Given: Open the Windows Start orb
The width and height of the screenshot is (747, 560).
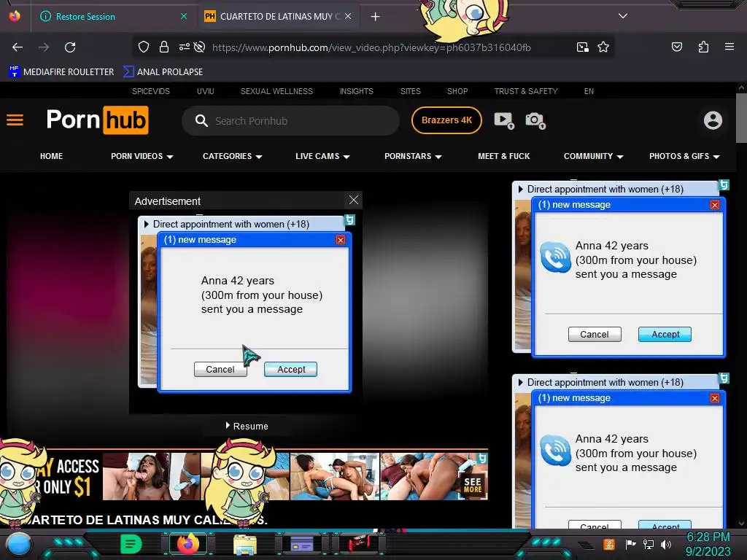Looking at the screenshot, I should tap(19, 545).
